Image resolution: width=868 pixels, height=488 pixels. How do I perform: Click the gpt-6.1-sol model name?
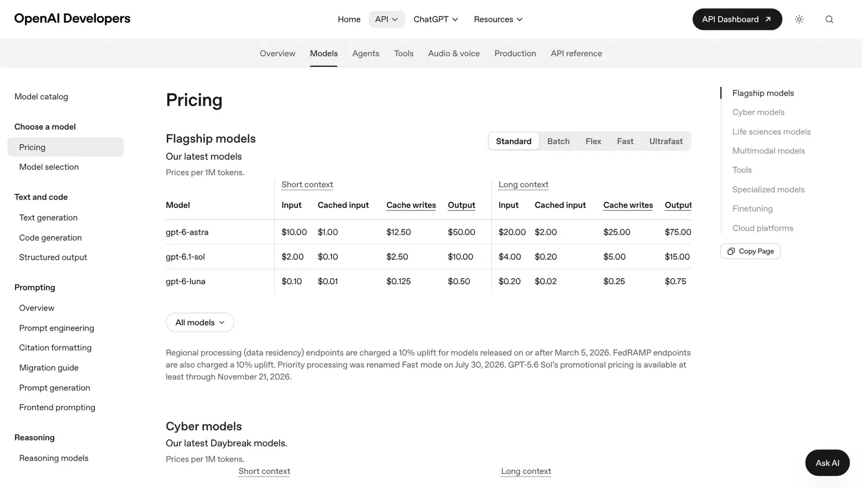click(x=186, y=257)
